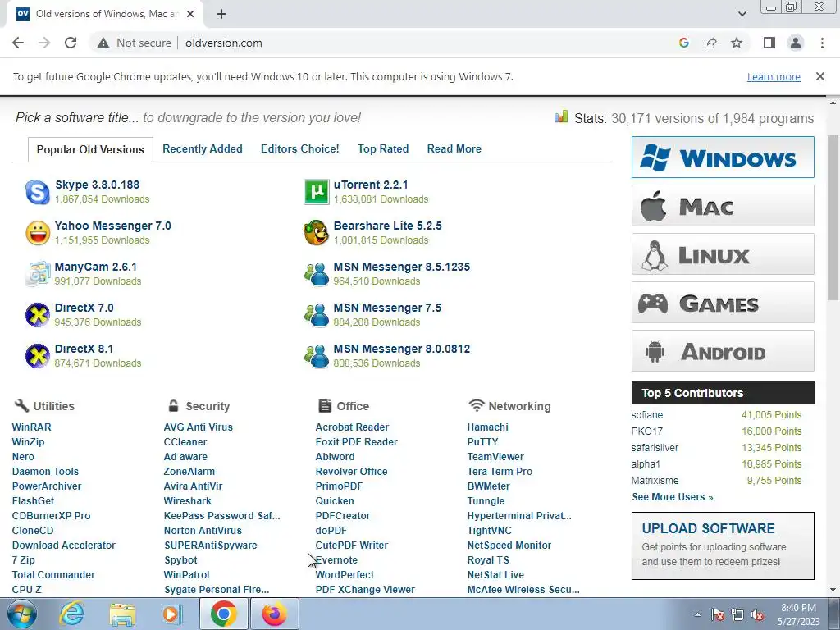Click the DirectX 8.1 icon

click(38, 356)
